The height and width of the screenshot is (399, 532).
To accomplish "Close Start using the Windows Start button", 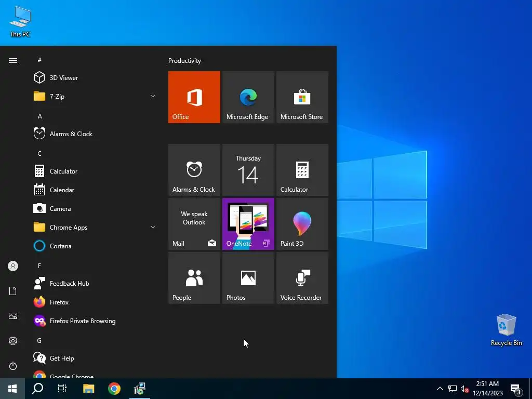I will [12, 389].
